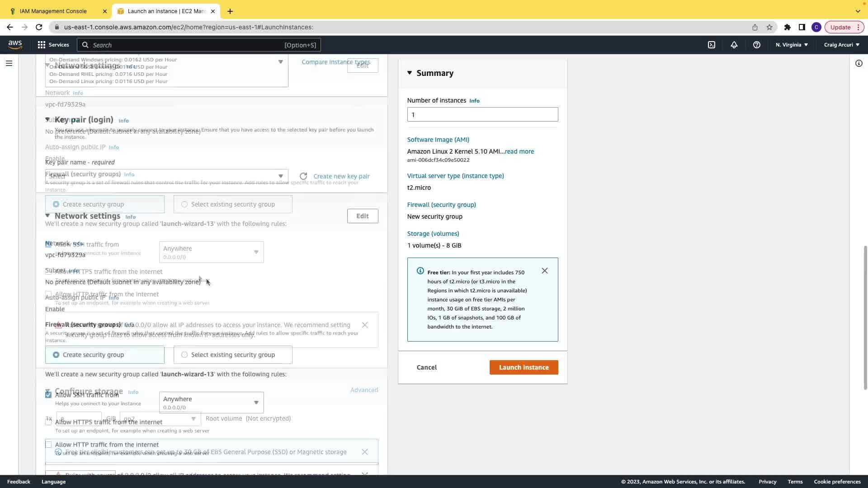Open AWS CloudShell icon in header
The width and height of the screenshot is (868, 488).
pos(712,45)
